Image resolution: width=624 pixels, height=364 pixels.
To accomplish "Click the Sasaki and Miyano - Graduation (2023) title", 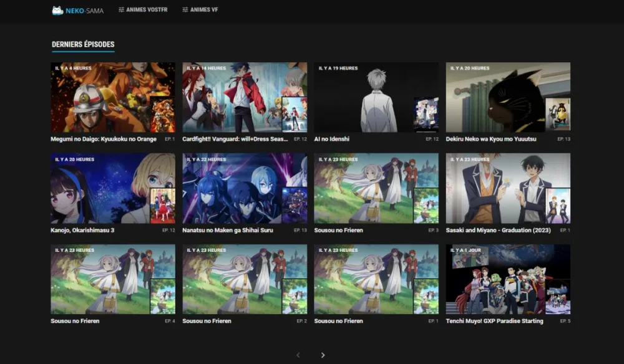I will (498, 230).
